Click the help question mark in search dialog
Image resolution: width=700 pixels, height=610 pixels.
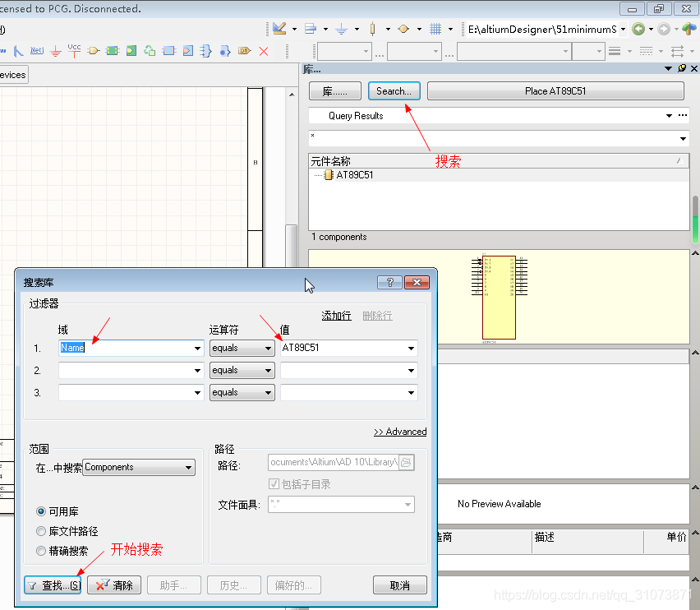[x=389, y=282]
